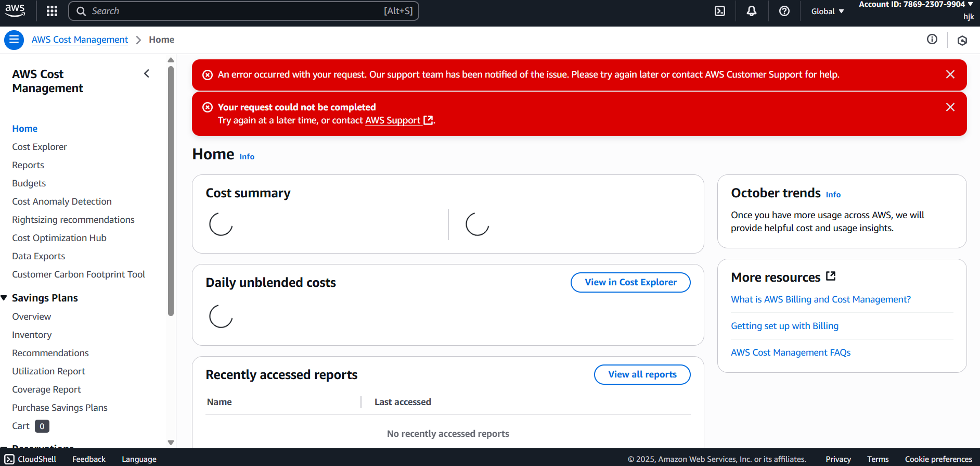Image resolution: width=980 pixels, height=466 pixels.
Task: Click the Info link beside October trends
Action: 833,195
